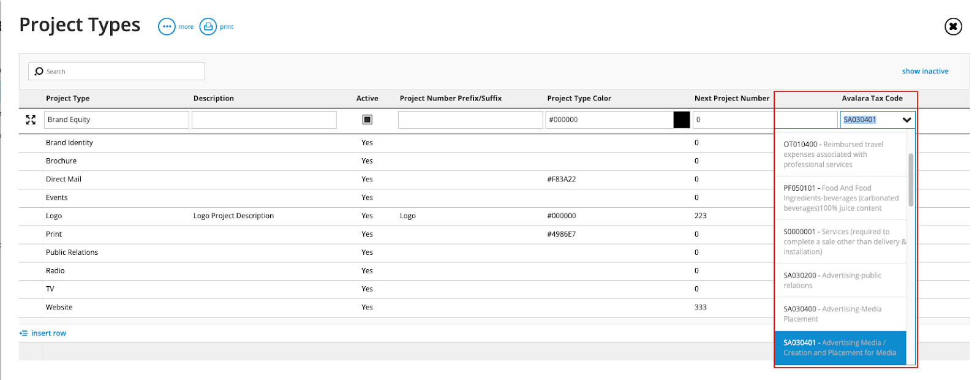Click the Description field for Brand Equity

point(264,120)
